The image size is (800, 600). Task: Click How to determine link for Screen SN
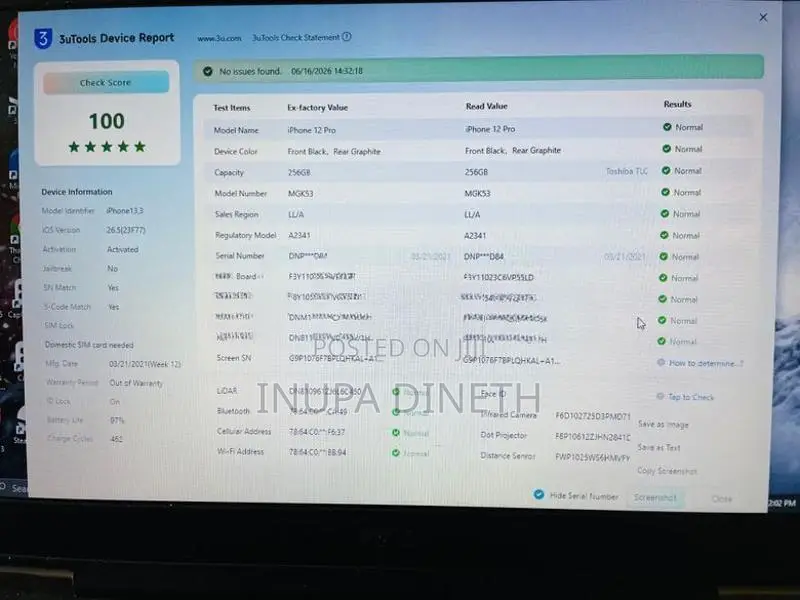(x=706, y=363)
